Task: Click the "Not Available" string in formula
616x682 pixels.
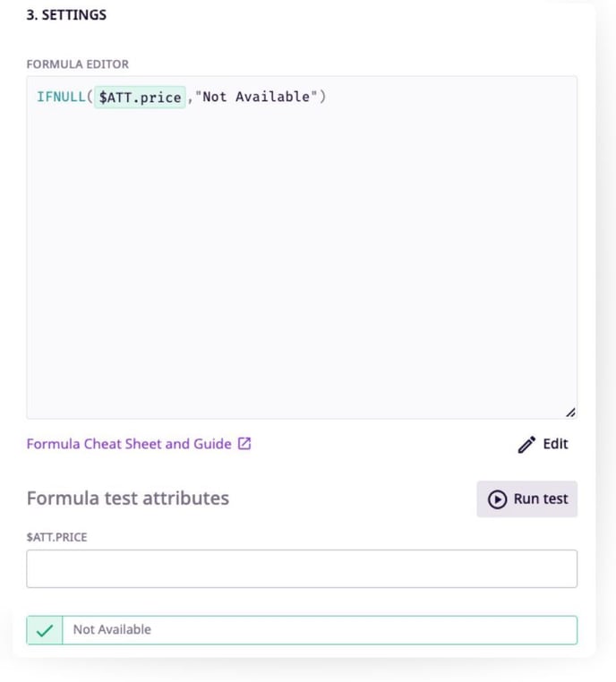Action: (x=256, y=97)
